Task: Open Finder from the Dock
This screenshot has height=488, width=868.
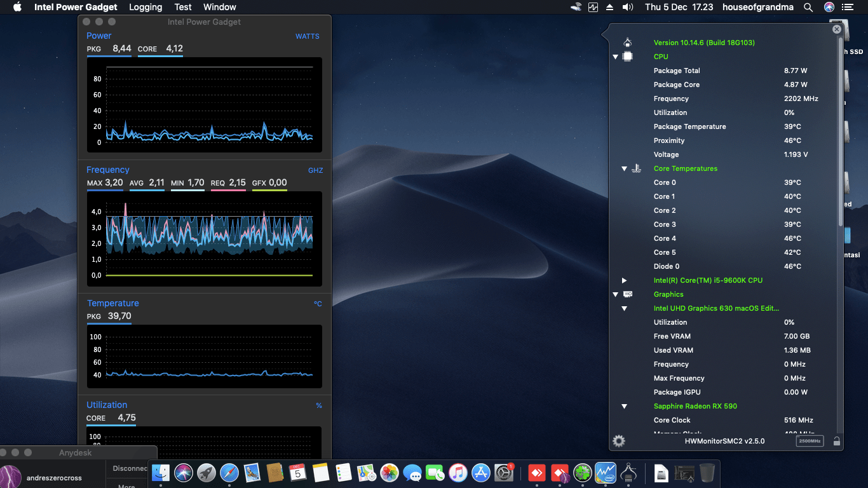Action: coord(161,473)
